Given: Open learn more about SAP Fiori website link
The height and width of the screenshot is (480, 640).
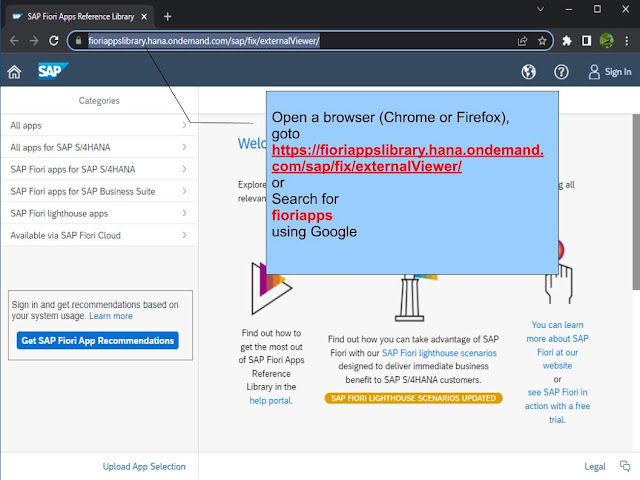Looking at the screenshot, I should (558, 345).
